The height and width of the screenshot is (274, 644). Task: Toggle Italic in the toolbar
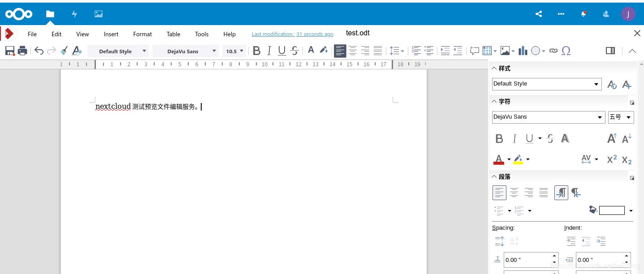coord(269,51)
